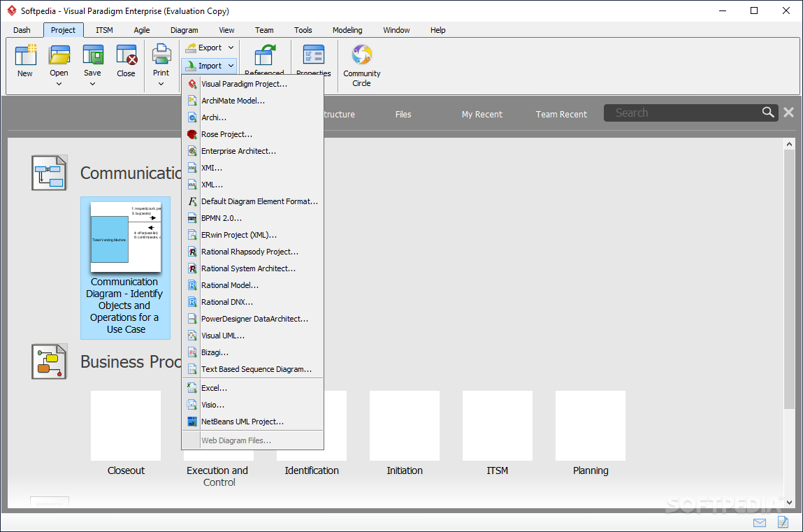Switch to My Recent view
803x532 pixels.
pyautogui.click(x=482, y=114)
